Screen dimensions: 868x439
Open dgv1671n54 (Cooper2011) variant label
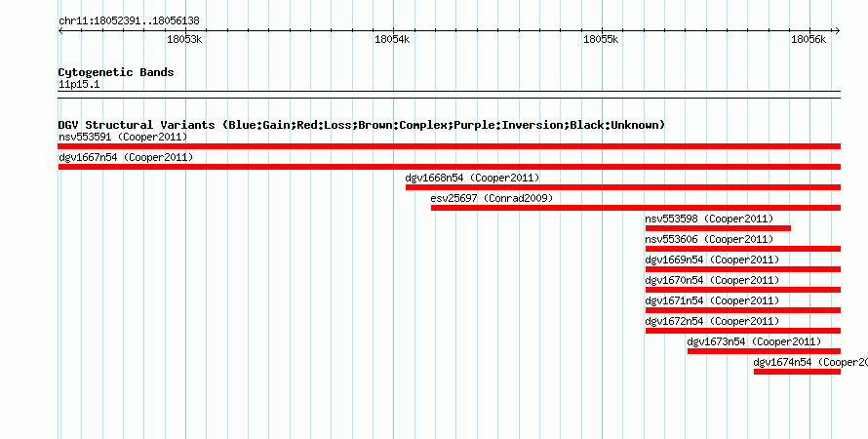(x=712, y=300)
